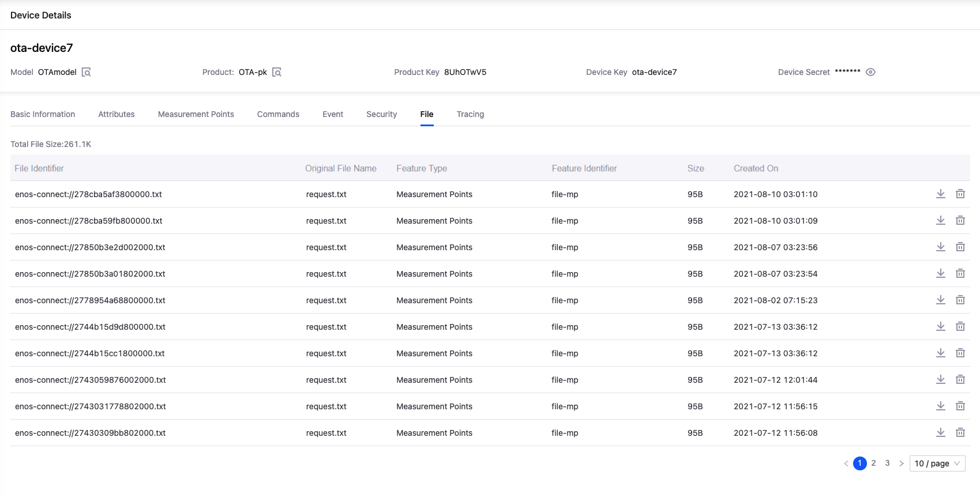
Task: Click the Feature Type column header
Action: [422, 168]
